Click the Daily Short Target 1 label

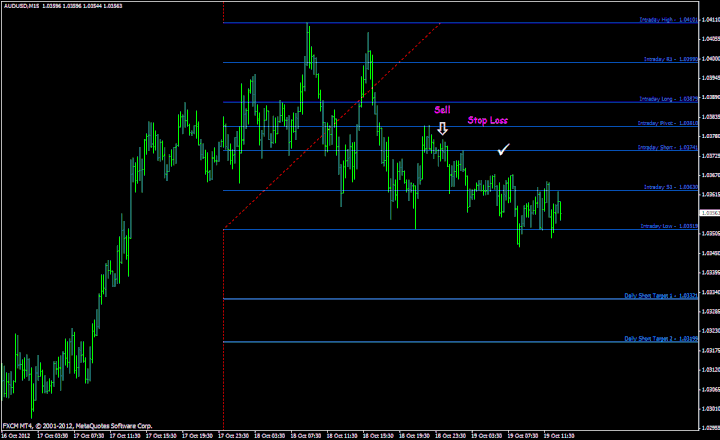tap(661, 295)
